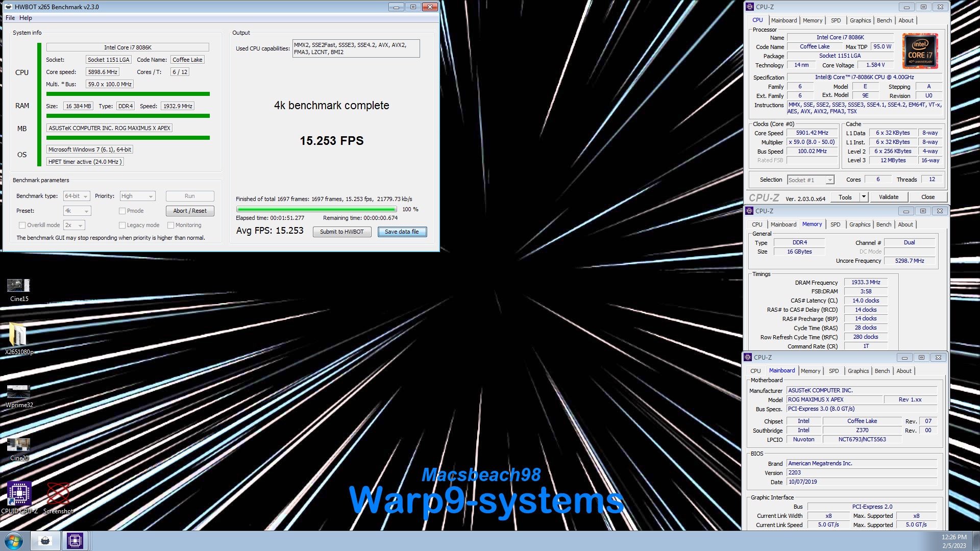
Task: Open the Cine20 desktop shortcut
Action: pos(19,449)
